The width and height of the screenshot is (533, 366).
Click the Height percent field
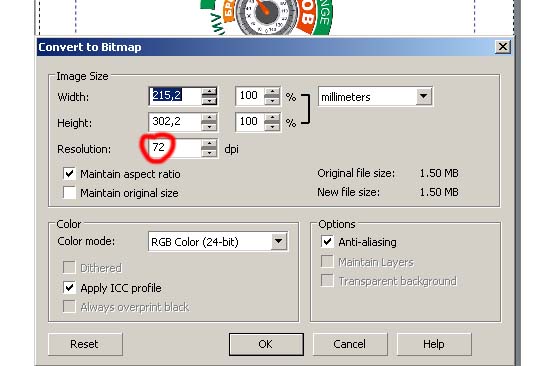(250, 122)
